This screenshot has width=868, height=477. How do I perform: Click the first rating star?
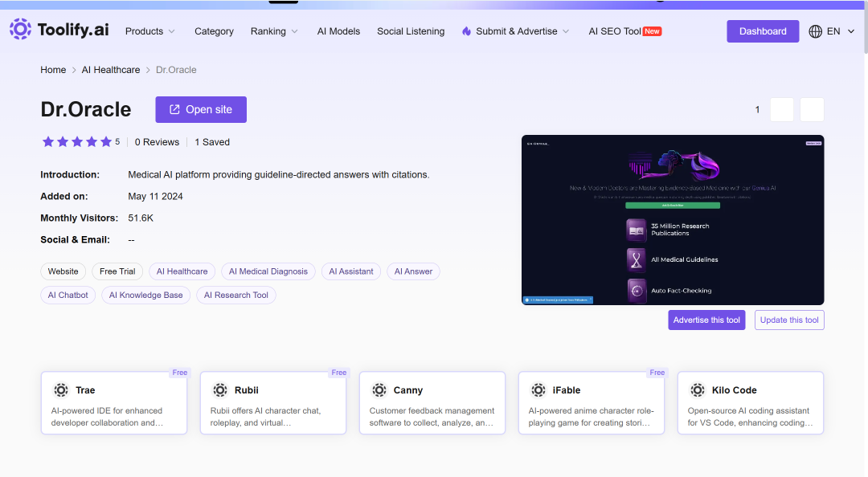[x=48, y=142]
